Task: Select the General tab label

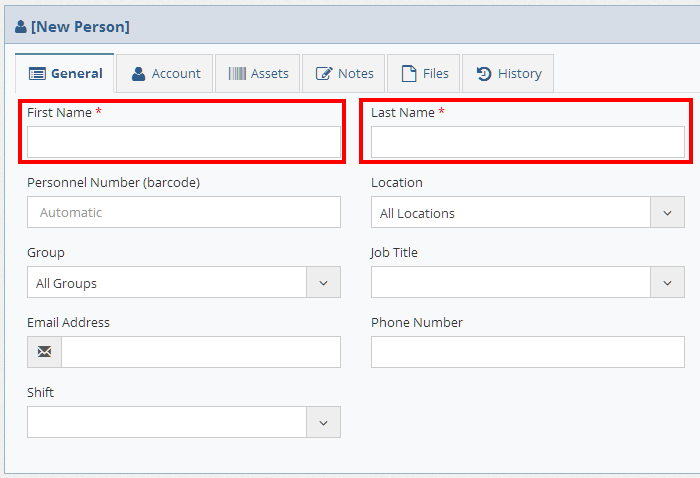Action: pyautogui.click(x=77, y=74)
